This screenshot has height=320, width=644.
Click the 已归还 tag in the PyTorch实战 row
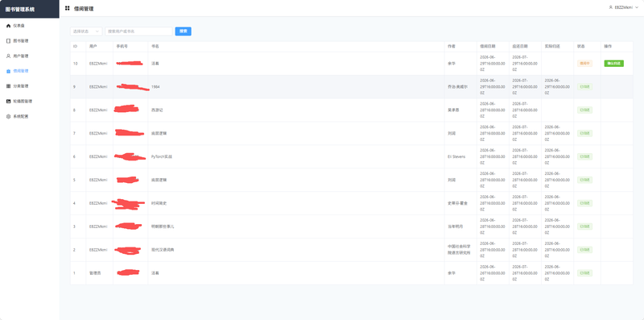pos(584,156)
